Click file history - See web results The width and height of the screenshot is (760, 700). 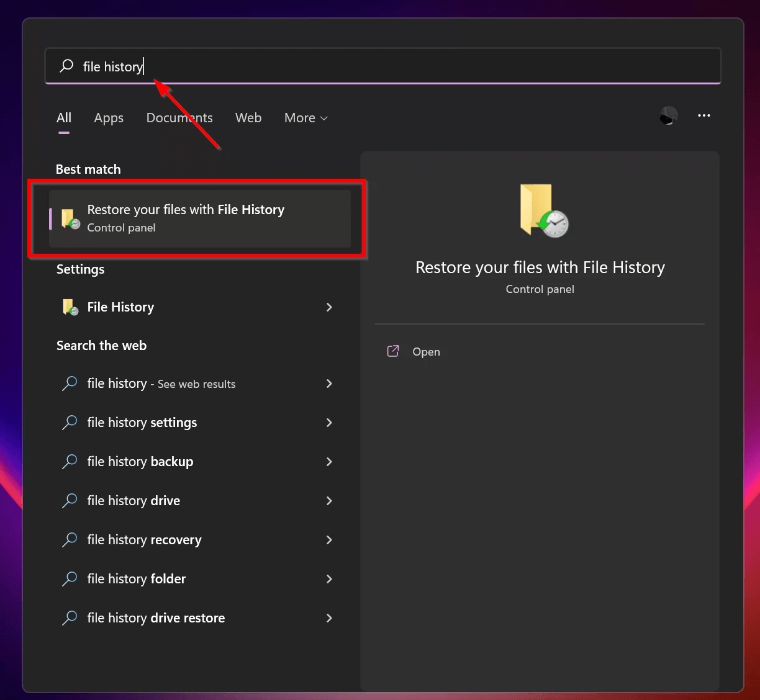point(161,384)
